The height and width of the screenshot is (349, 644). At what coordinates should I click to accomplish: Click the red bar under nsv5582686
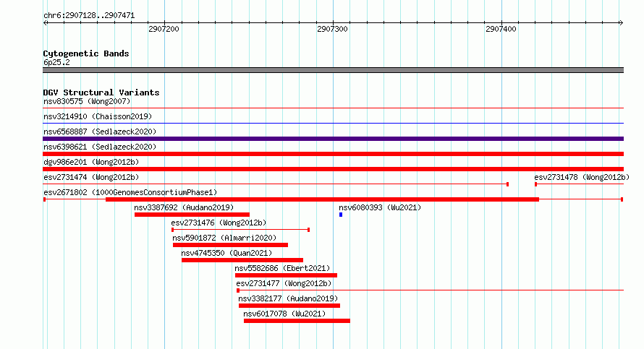[x=286, y=275]
